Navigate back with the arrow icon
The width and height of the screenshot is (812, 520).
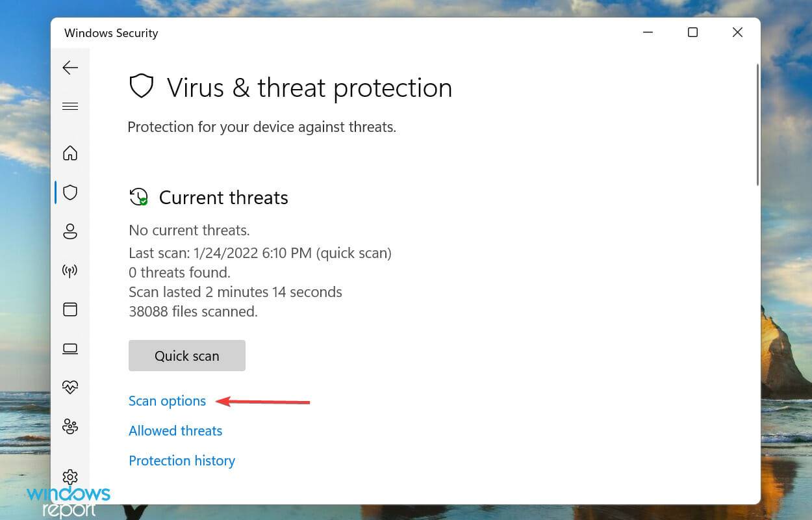click(70, 68)
